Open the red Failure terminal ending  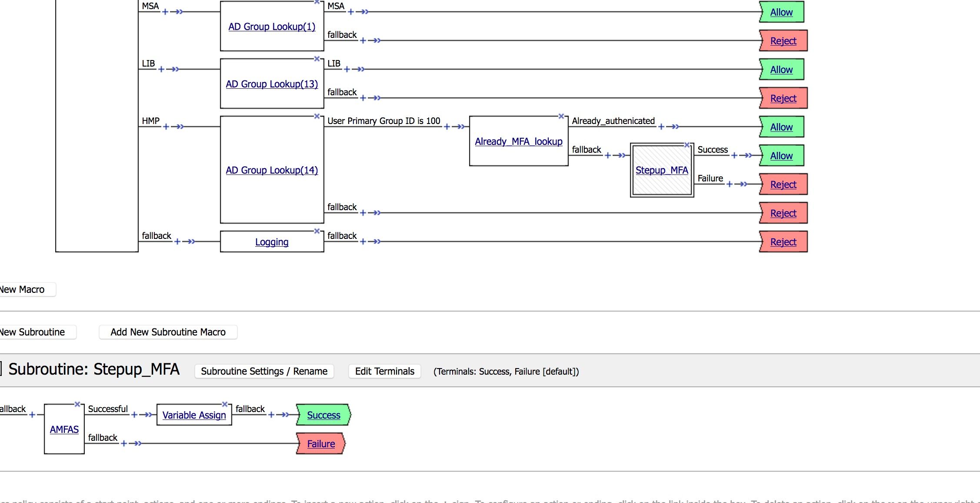[321, 444]
